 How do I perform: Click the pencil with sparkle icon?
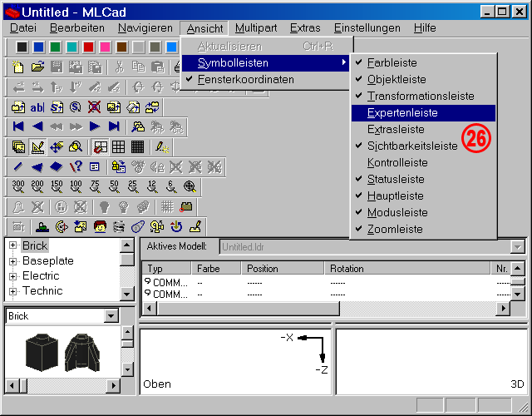(x=162, y=147)
